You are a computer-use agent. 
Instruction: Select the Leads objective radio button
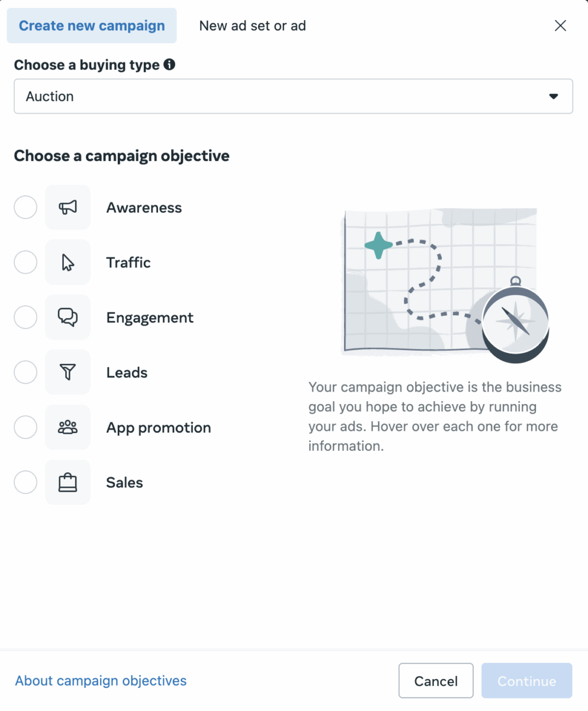tap(25, 372)
